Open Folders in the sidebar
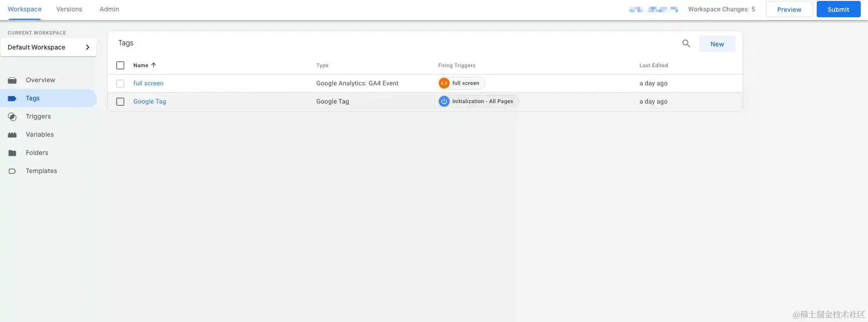This screenshot has height=322, width=868. (37, 153)
